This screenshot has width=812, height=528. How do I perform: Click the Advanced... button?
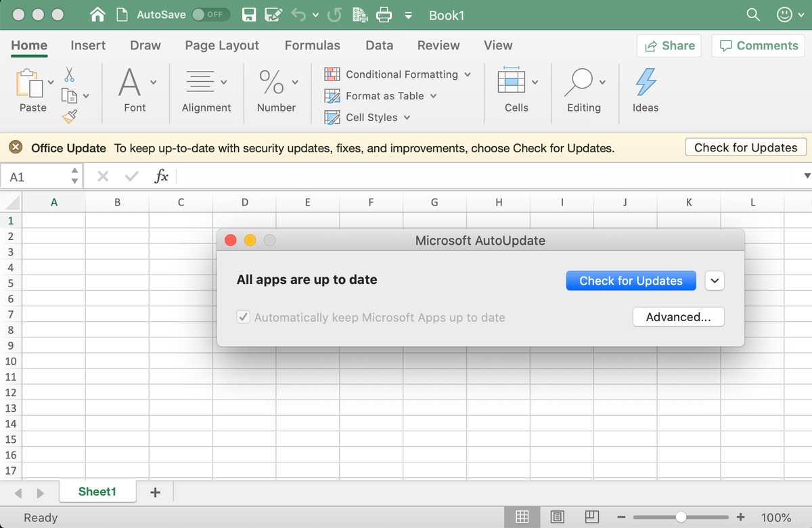678,317
